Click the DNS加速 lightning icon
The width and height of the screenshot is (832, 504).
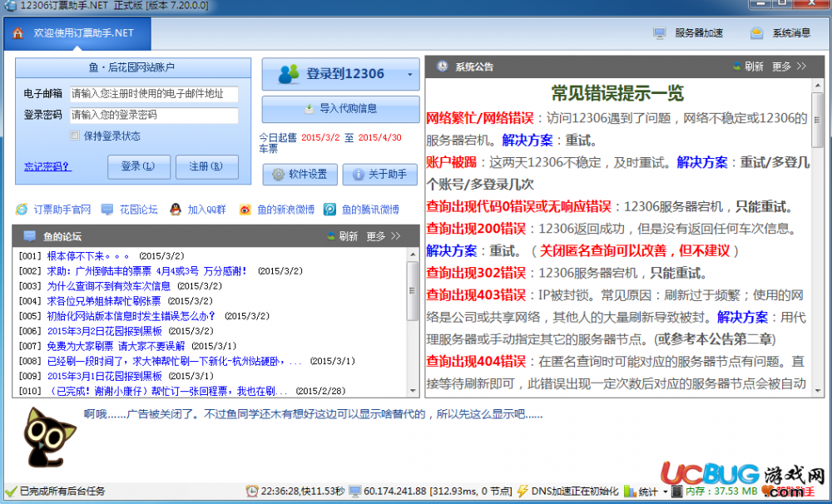point(522,492)
